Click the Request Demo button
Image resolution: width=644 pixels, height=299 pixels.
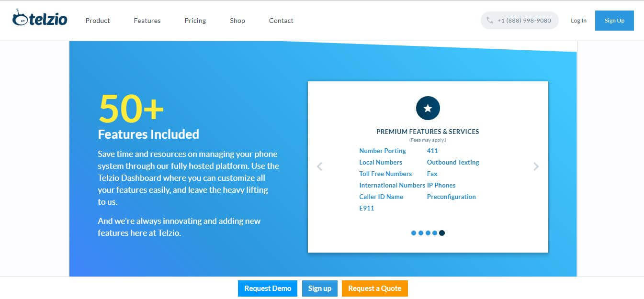(268, 288)
